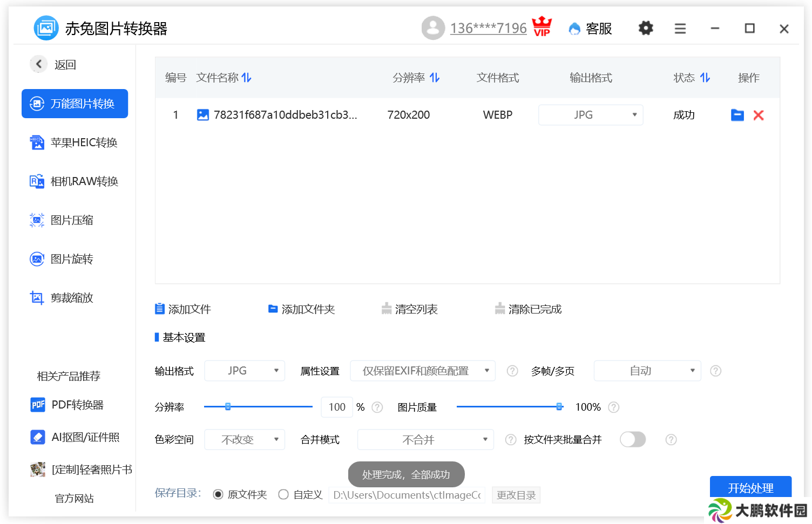Select 万能图片转换 in sidebar

75,104
